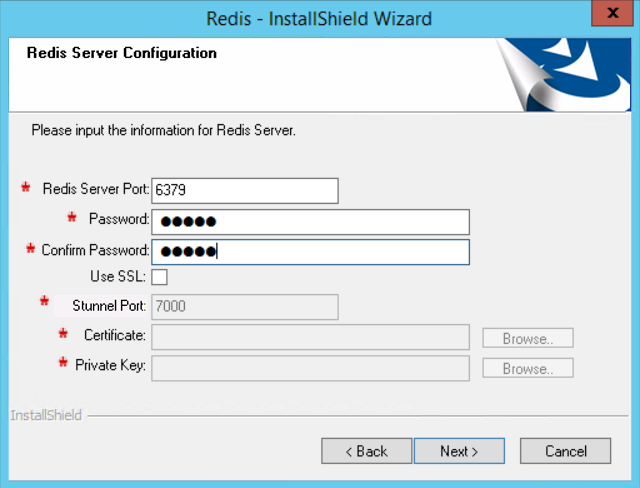This screenshot has width=640, height=488.
Task: Click the InstallShield brand text at bottom
Action: (46, 415)
